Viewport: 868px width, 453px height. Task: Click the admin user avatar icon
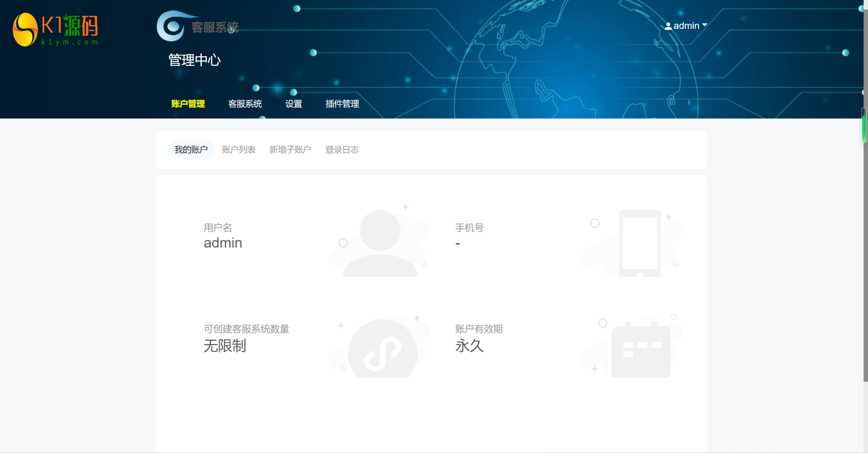click(668, 25)
